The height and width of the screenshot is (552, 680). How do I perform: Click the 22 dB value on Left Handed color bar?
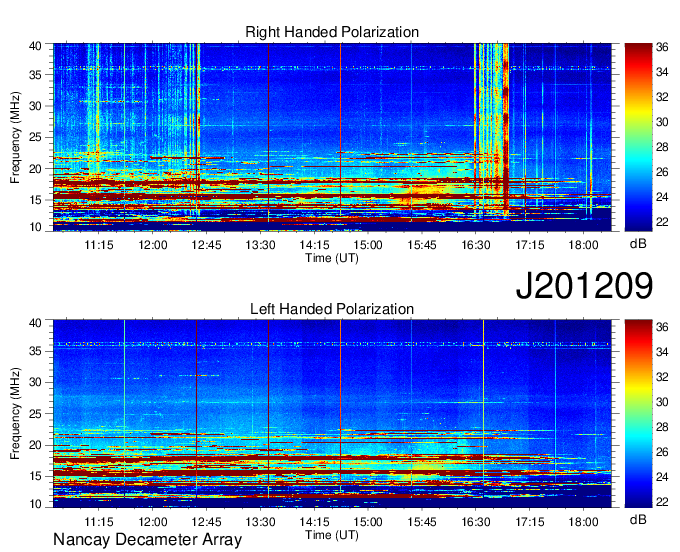click(662, 502)
